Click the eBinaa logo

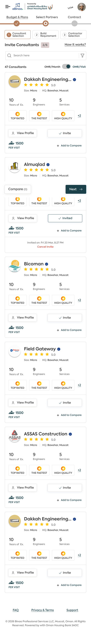(x=18, y=7)
